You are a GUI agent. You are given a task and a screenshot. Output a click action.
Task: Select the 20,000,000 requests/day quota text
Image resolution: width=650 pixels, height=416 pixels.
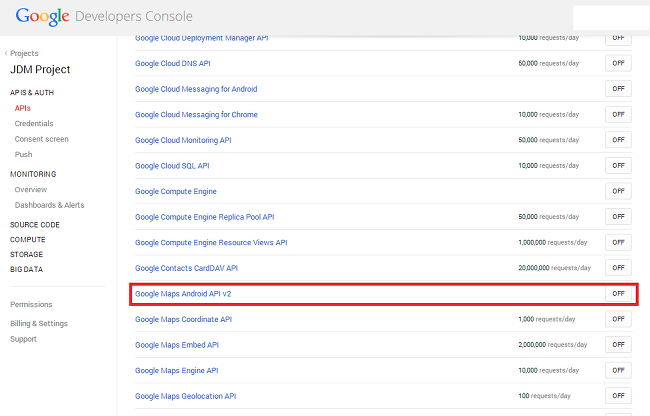[x=554, y=268]
